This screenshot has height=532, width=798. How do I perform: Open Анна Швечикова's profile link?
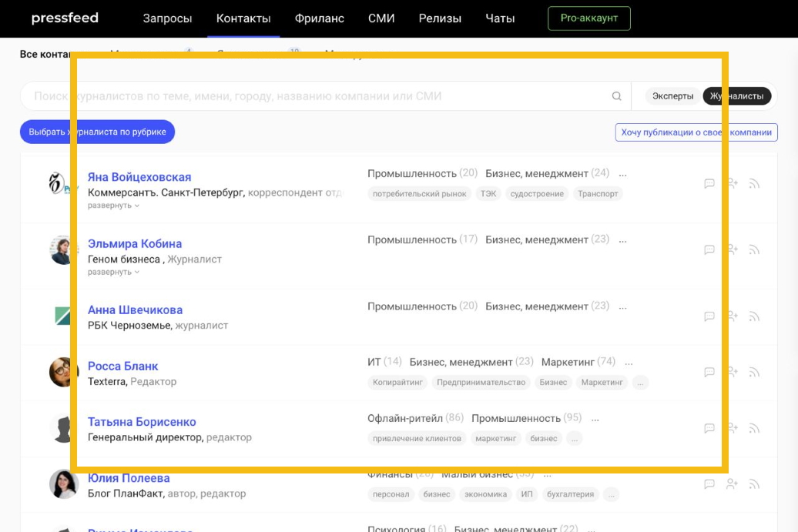[135, 309]
